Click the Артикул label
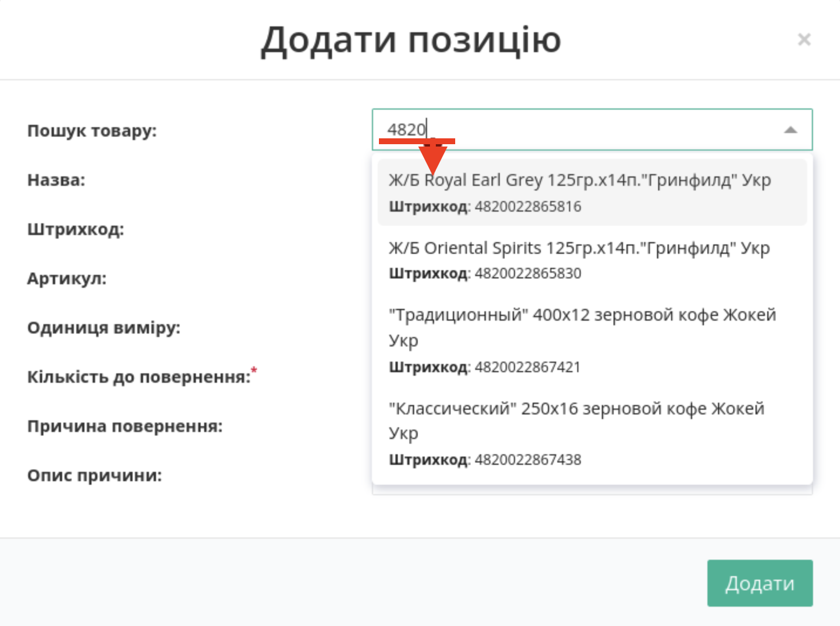 coord(67,278)
